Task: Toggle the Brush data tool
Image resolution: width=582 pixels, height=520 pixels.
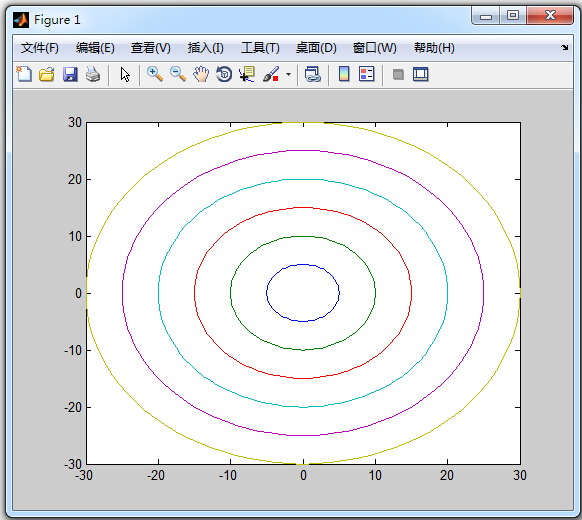Action: pos(271,74)
